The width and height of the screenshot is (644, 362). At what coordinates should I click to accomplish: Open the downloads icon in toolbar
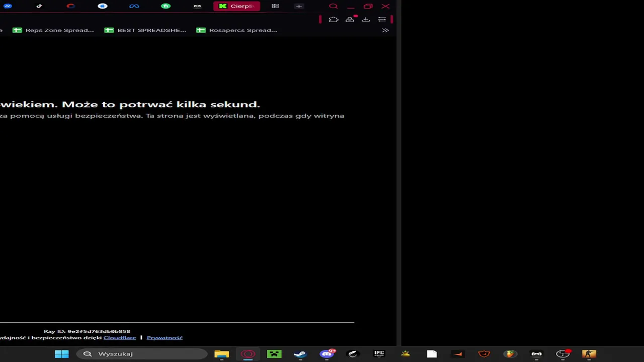pos(366,20)
